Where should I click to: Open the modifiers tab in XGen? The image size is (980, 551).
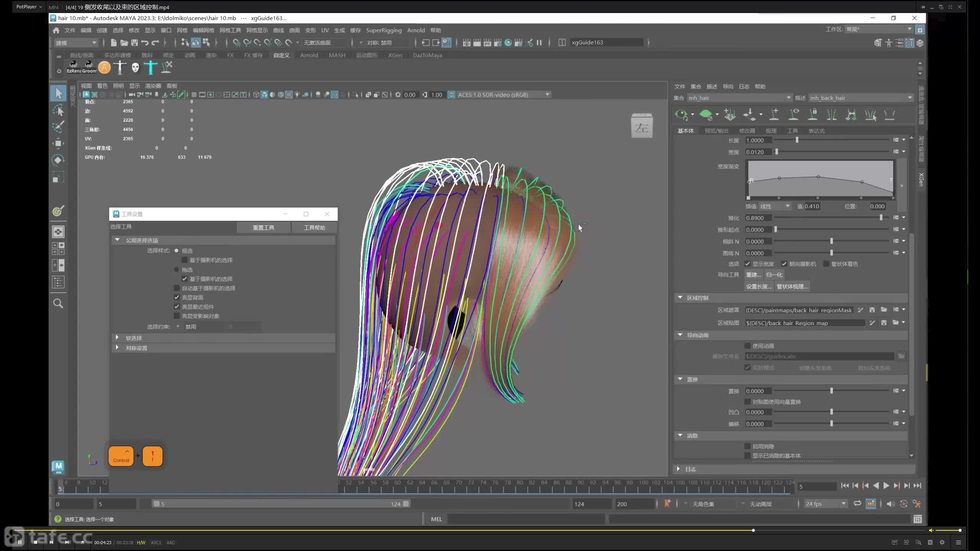[x=747, y=131]
